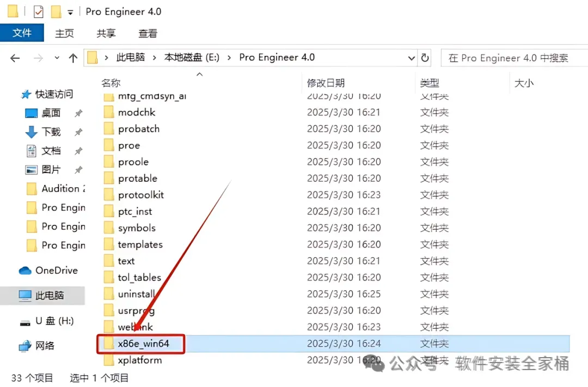588x387 pixels.
Task: Open the Audition folder in navigation pane
Action: click(x=56, y=189)
